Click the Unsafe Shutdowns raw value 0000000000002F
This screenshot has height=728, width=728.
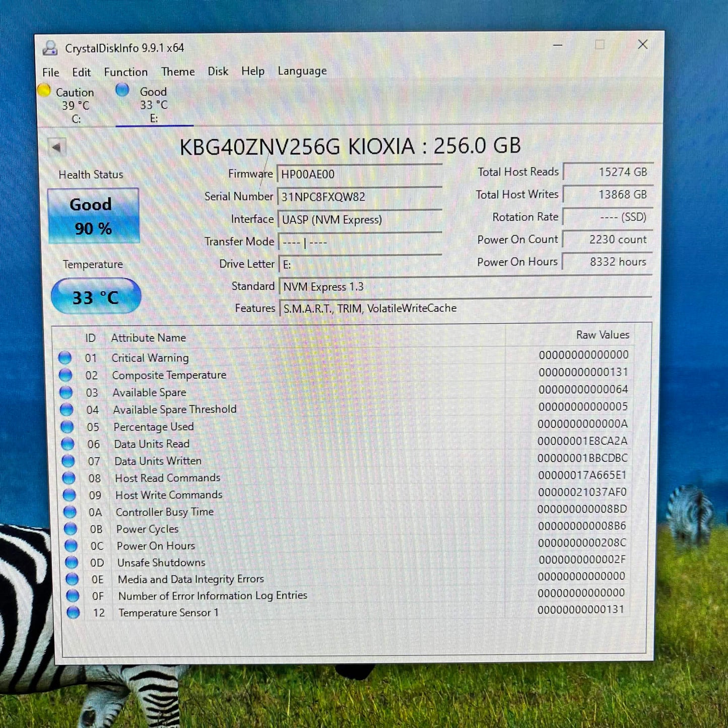(582, 559)
